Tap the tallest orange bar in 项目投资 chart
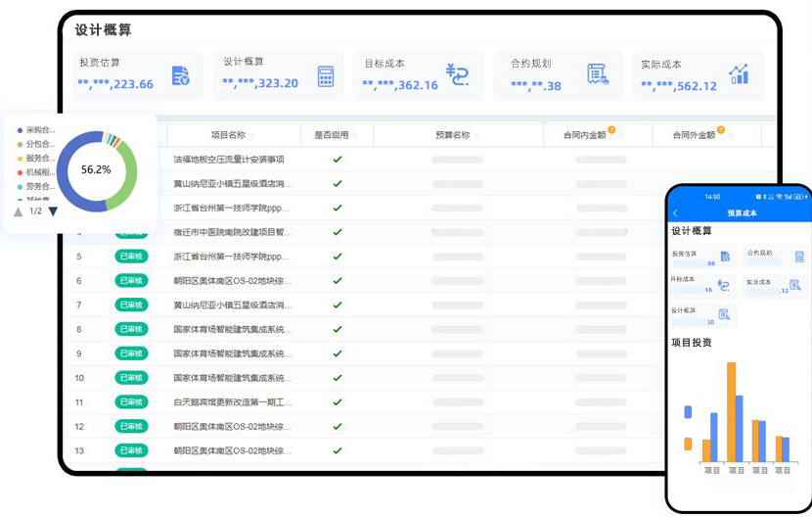Viewport: 812px width, 517px height. (731, 411)
